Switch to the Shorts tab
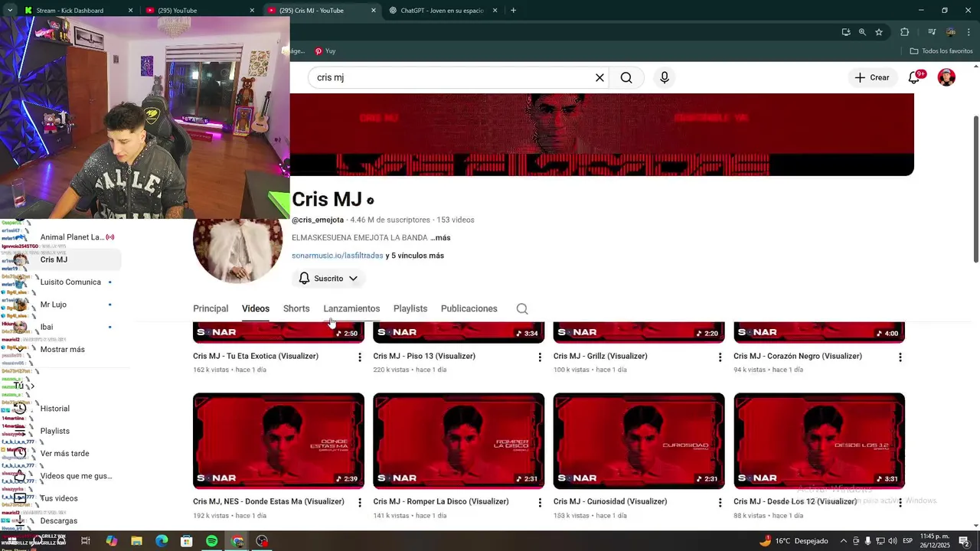Viewport: 980px width, 551px height. click(x=296, y=308)
